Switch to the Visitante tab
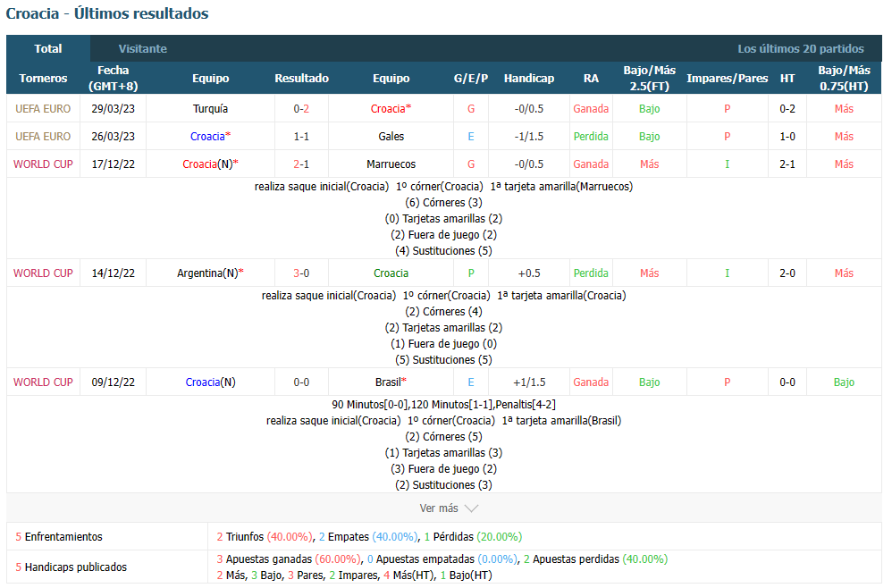The image size is (892, 588). pyautogui.click(x=143, y=49)
